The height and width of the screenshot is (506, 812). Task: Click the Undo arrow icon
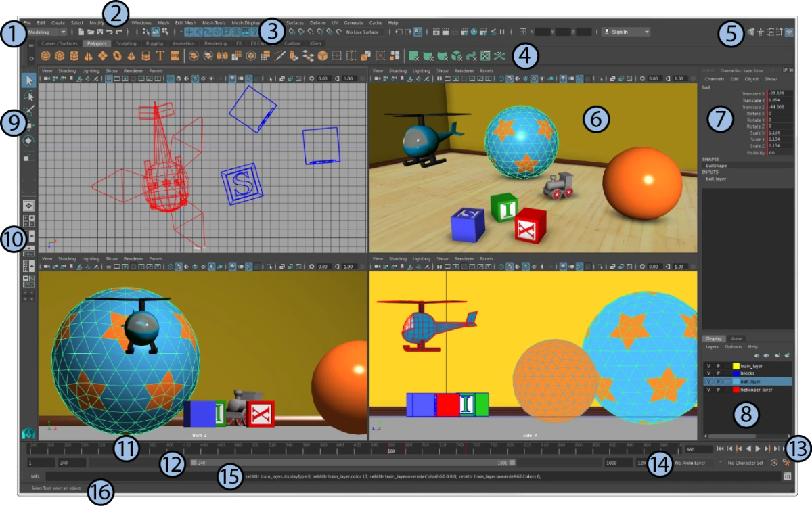[109, 32]
